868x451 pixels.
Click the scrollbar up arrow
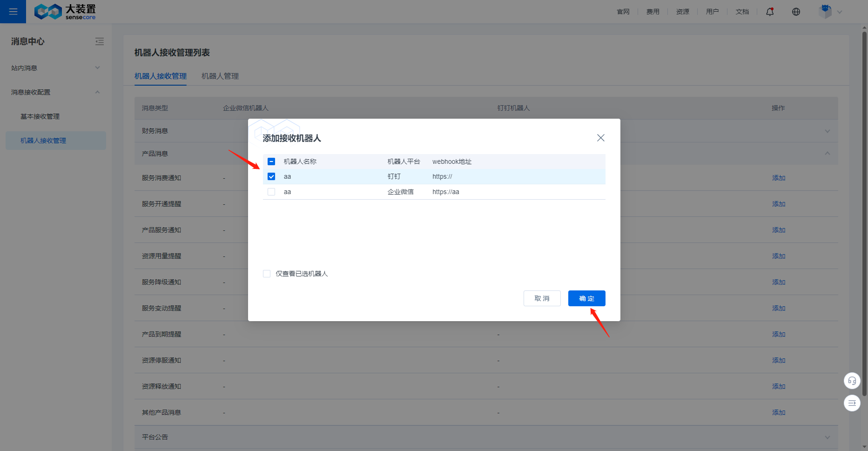[x=864, y=27]
